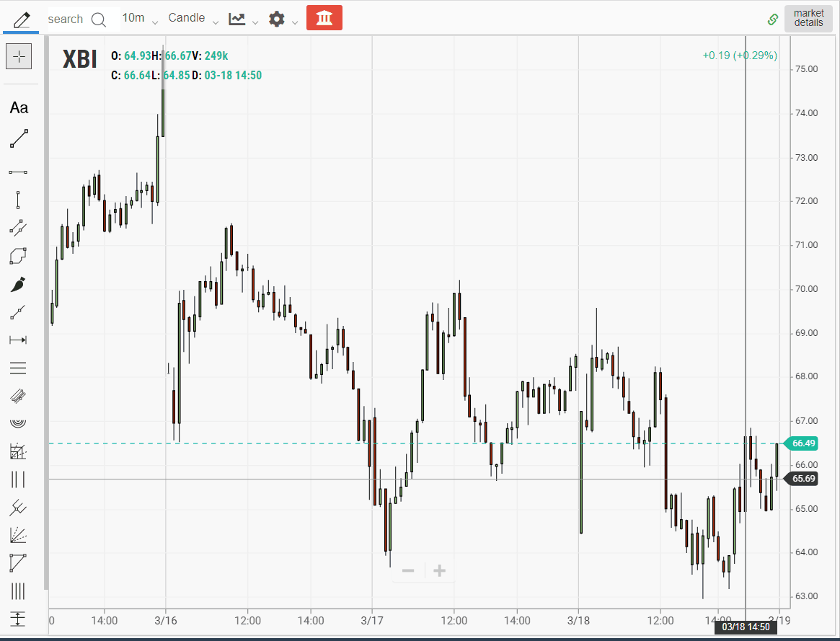Screen dimensions: 840x641
Task: Click the 66.49 current price label
Action: [803, 443]
